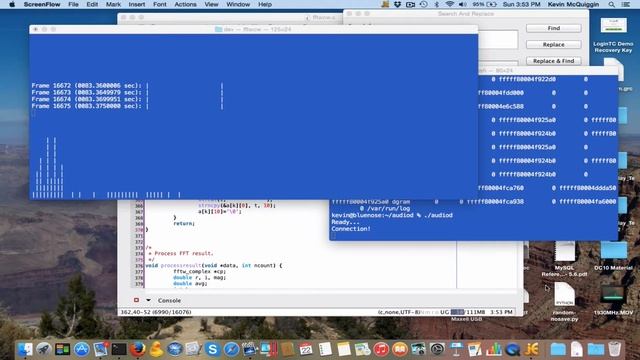
Task: Launch Safari from the Dock
Action: (231, 349)
